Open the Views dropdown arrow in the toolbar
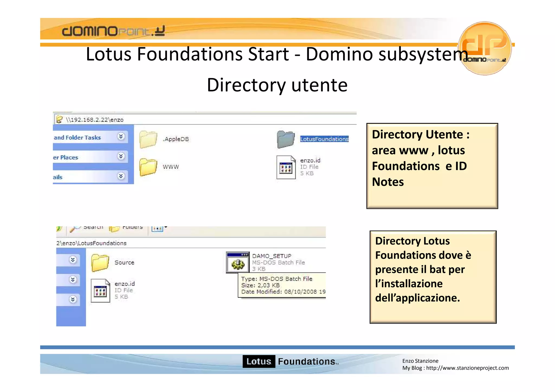 coord(166,228)
